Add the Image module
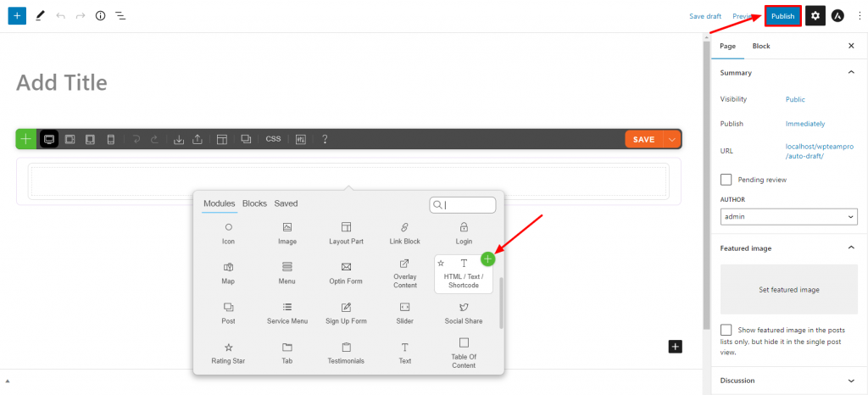 (x=287, y=233)
